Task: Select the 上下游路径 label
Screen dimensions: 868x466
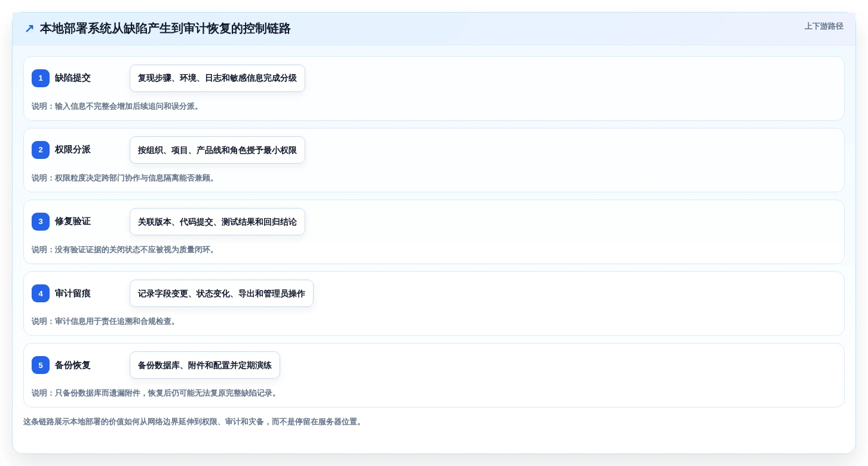Action: point(824,26)
